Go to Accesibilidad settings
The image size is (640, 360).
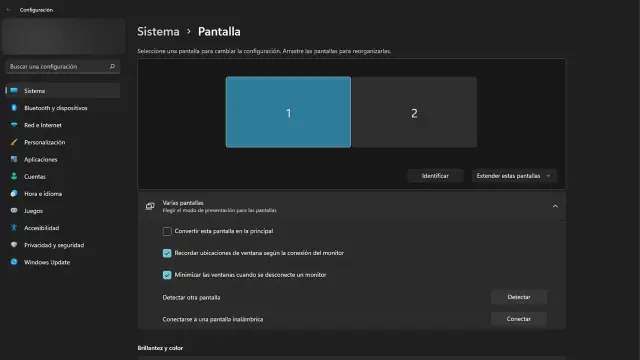(63, 228)
